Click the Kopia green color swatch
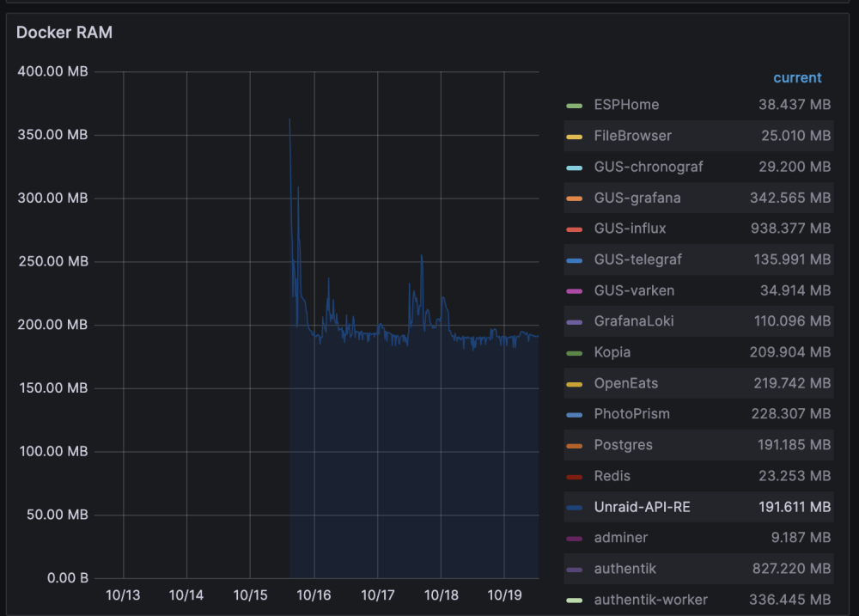The image size is (859, 616). click(574, 353)
